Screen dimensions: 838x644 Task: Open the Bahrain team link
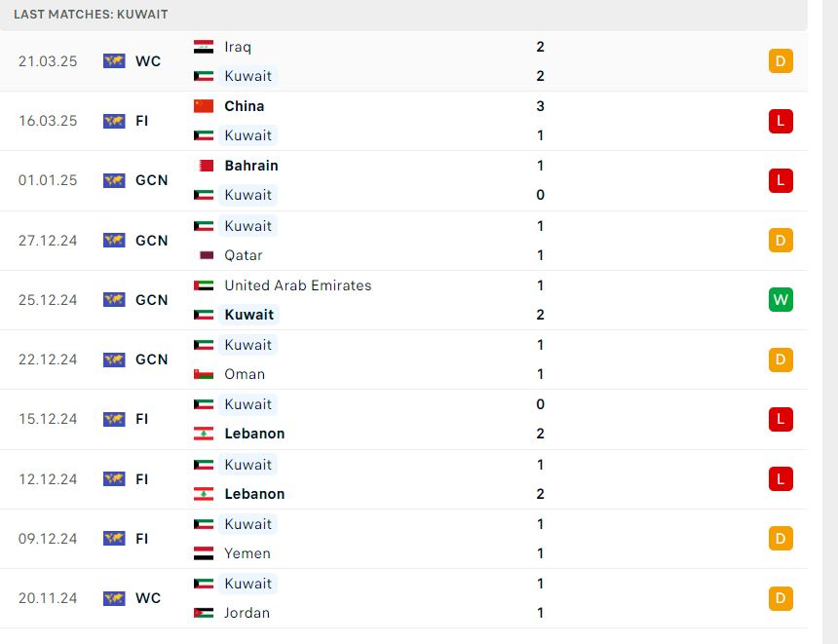tap(251, 166)
